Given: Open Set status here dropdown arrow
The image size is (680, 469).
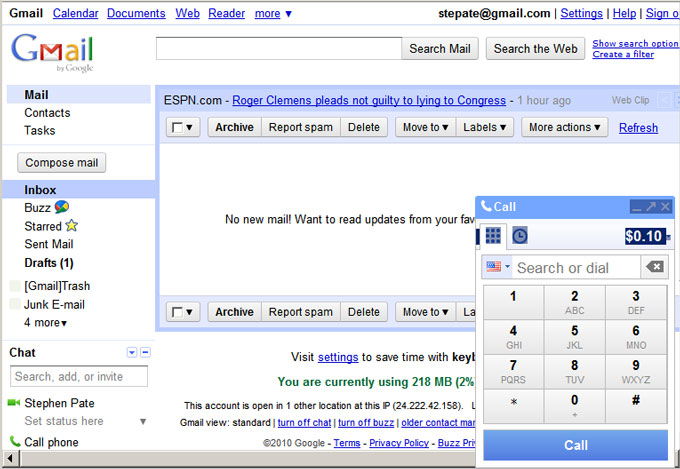Looking at the screenshot, I should click(143, 421).
